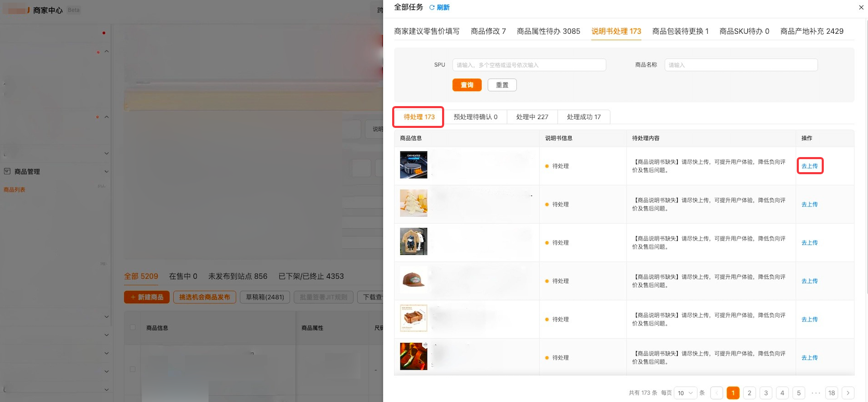868x402 pixels.
Task: Select the 处理中 227 status tab
Action: click(x=532, y=117)
